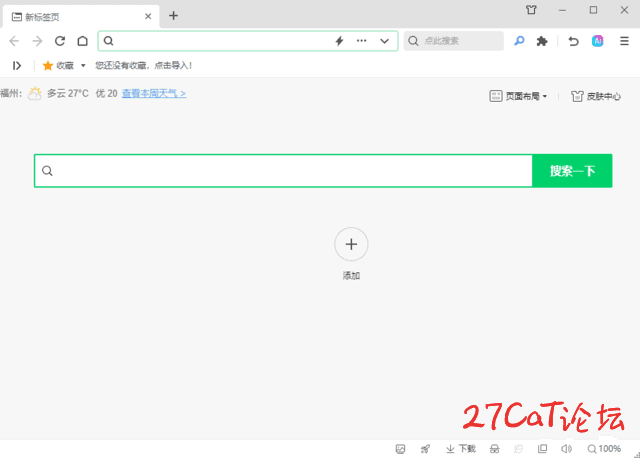Open 查看本周天气 link

tap(154, 93)
